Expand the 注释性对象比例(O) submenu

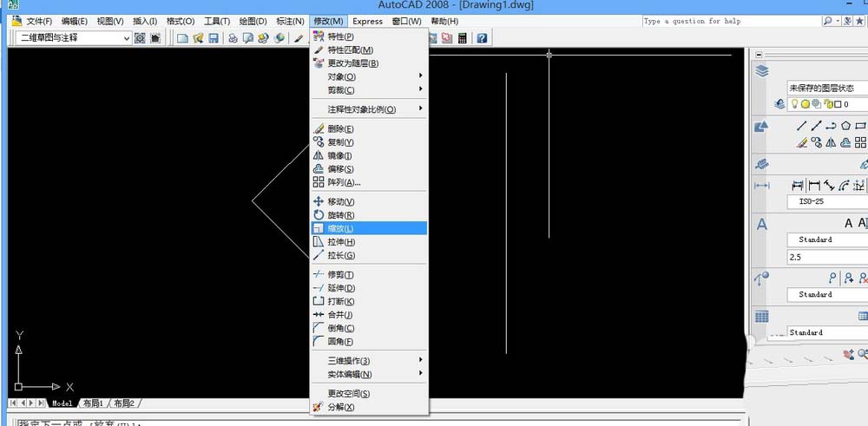pos(369,109)
